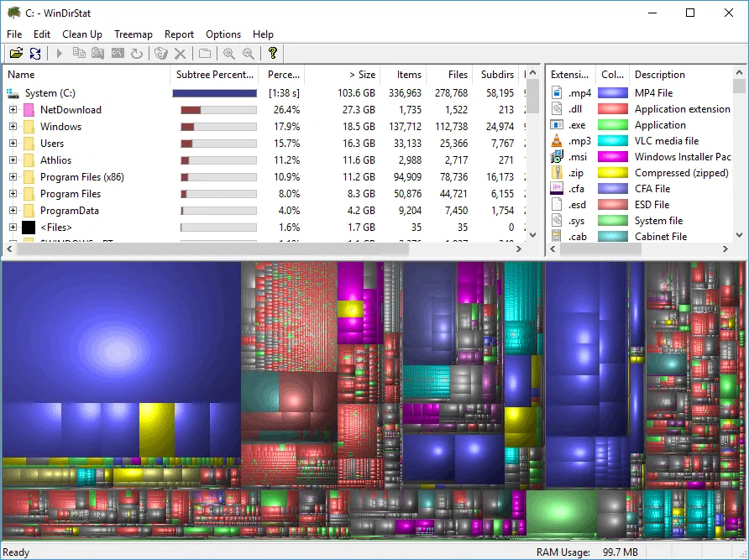Sort by the Items column header
Image resolution: width=749 pixels, height=560 pixels.
point(403,75)
